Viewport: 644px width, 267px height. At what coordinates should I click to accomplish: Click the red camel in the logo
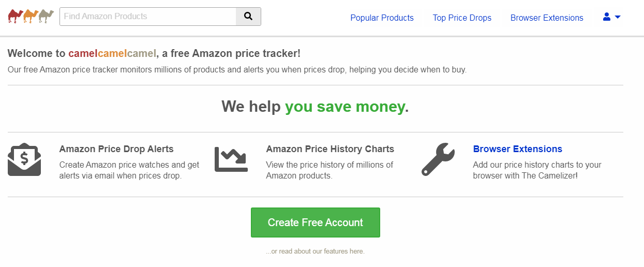point(16,17)
